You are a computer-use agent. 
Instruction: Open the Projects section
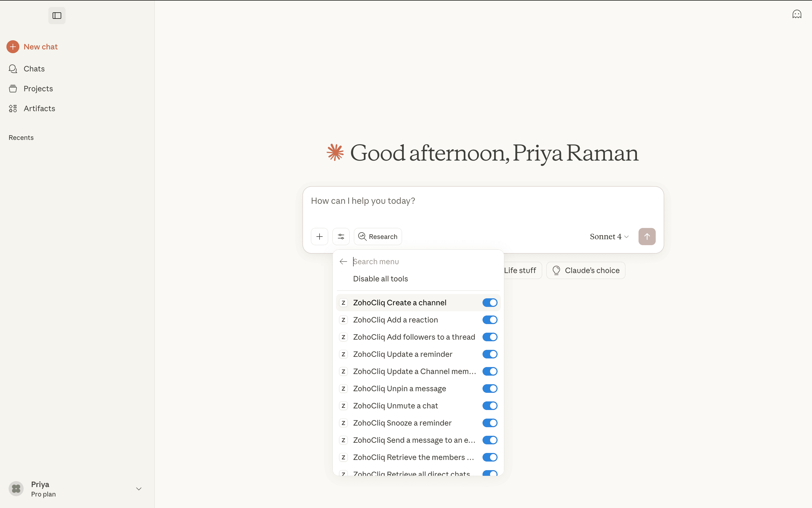click(38, 88)
